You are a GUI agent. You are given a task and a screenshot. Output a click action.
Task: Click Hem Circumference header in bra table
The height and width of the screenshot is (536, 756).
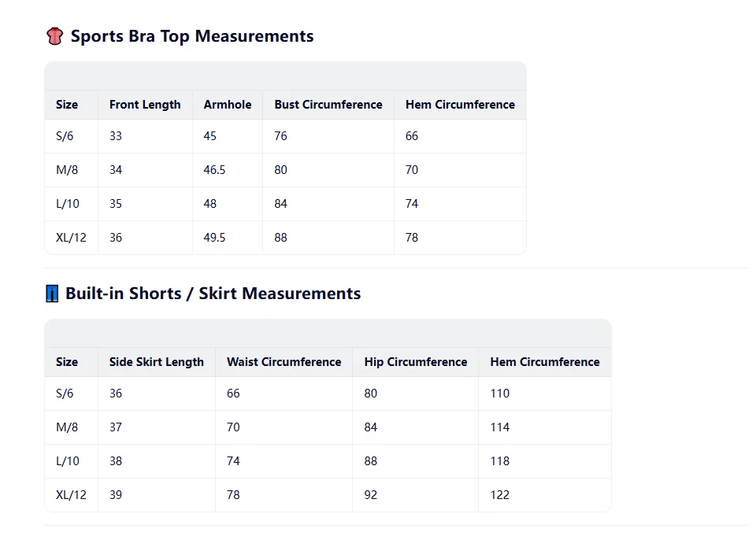pos(460,105)
